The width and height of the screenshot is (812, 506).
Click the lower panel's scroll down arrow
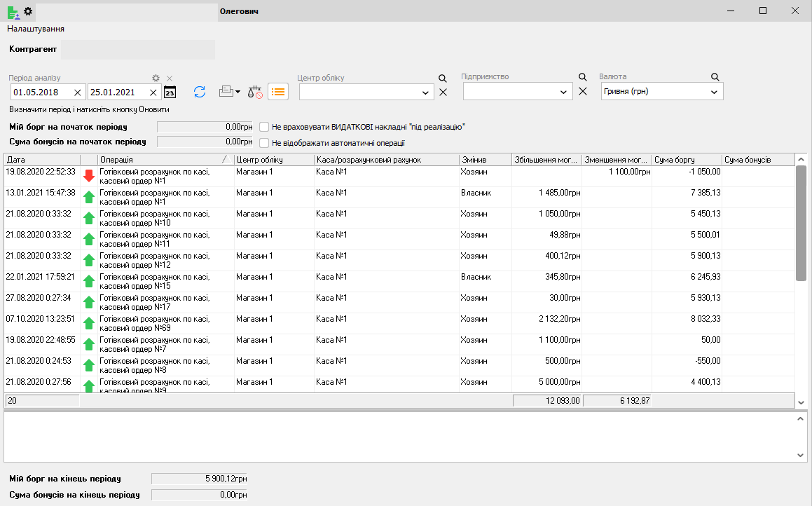coord(801,456)
